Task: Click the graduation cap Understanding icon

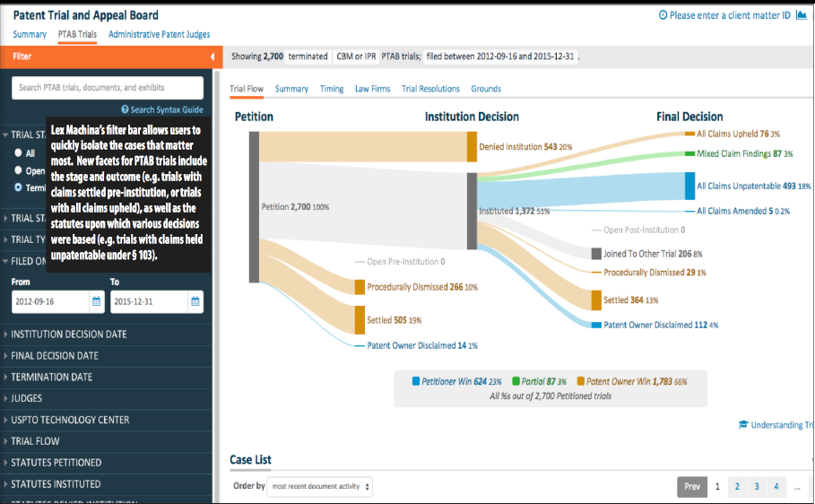Action: point(743,425)
